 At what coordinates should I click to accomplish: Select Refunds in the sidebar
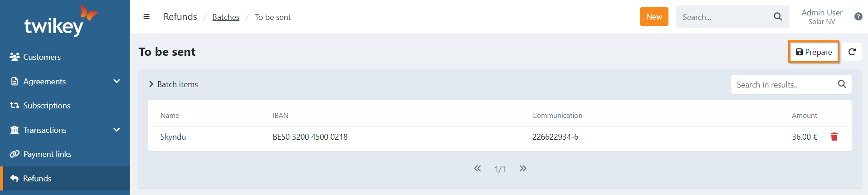pyautogui.click(x=37, y=179)
